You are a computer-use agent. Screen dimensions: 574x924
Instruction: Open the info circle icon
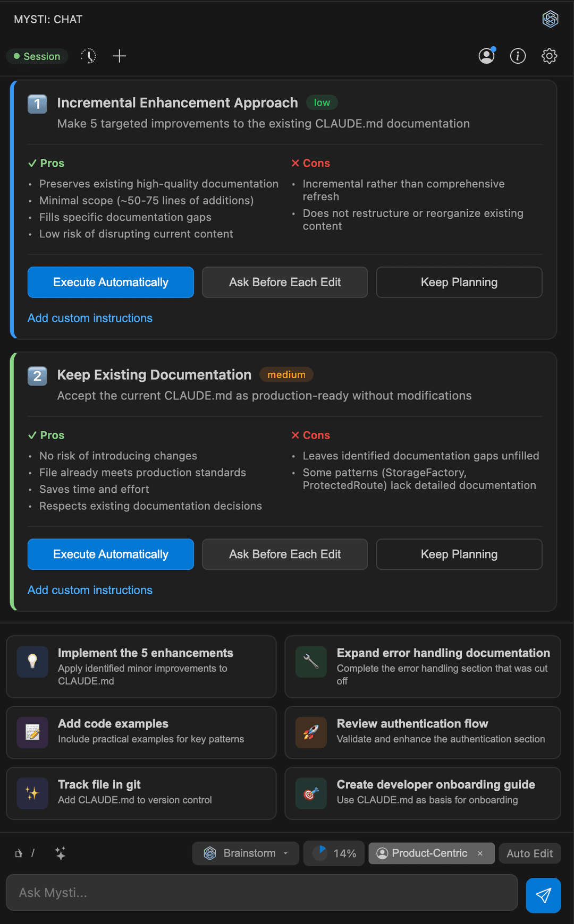518,56
